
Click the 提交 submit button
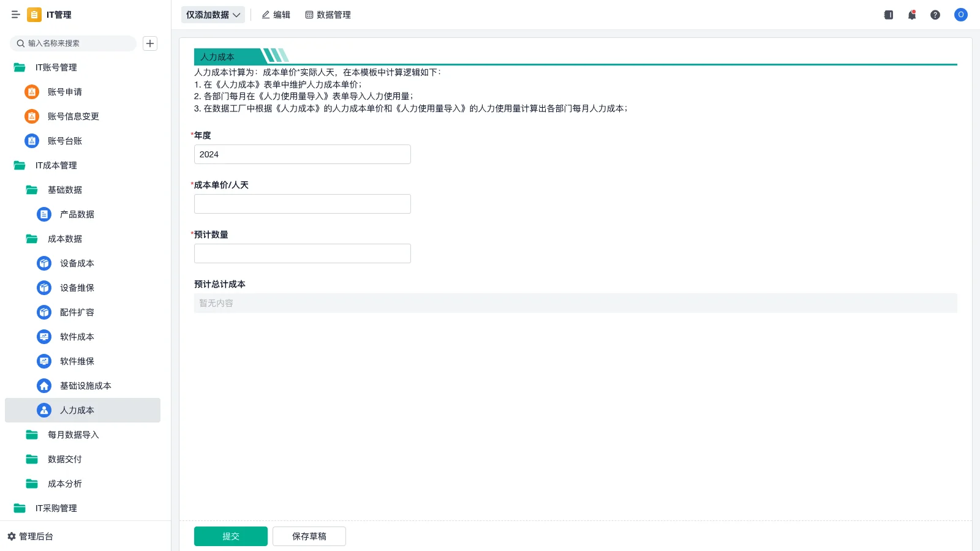(x=230, y=536)
